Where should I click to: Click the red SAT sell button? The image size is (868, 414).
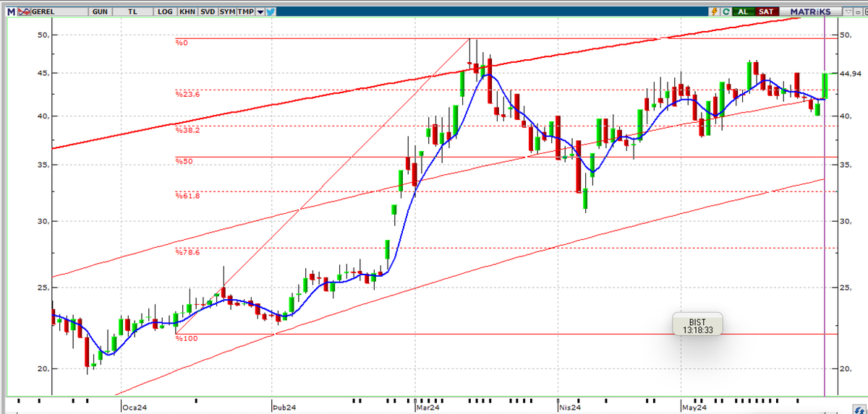click(766, 12)
